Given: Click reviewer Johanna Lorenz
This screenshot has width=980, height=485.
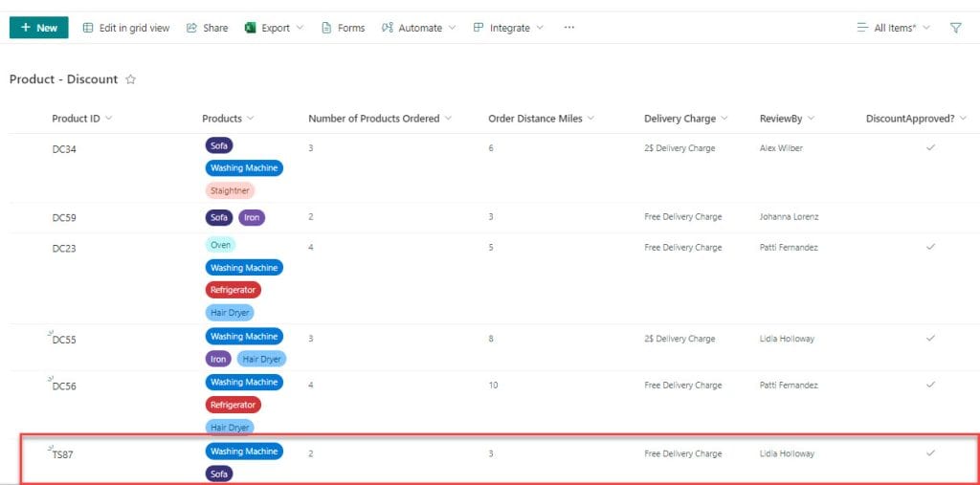Looking at the screenshot, I should click(x=790, y=217).
